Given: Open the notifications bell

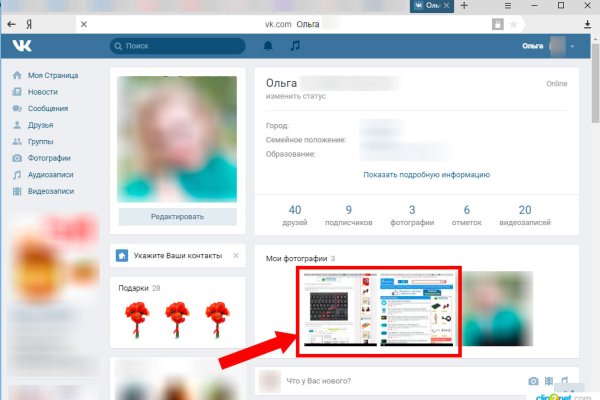Looking at the screenshot, I should tap(268, 46).
